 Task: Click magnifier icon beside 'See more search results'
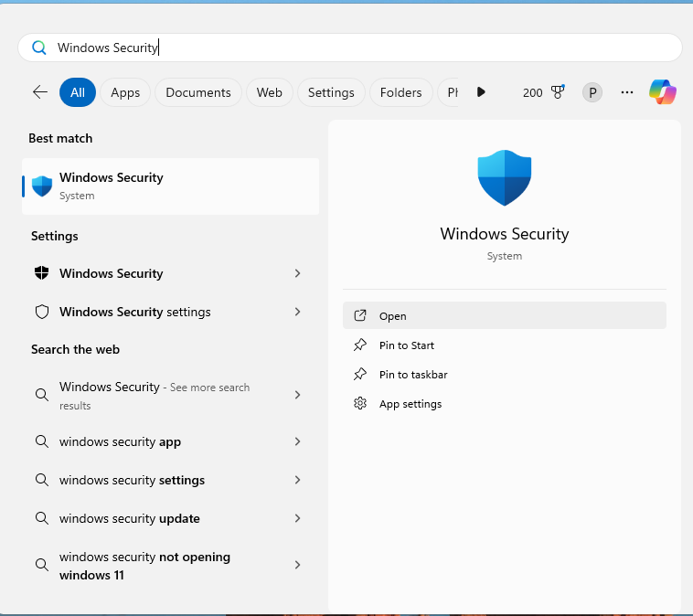tap(42, 395)
